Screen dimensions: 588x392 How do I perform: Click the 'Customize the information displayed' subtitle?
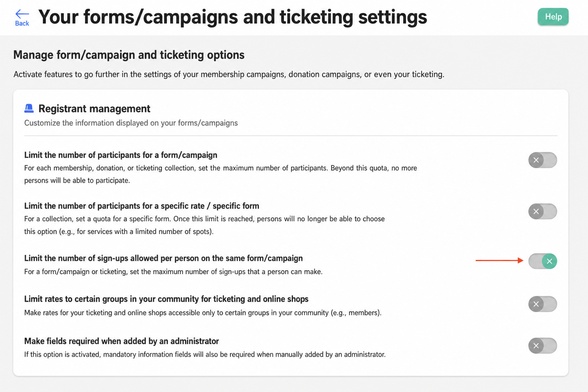pos(131,123)
